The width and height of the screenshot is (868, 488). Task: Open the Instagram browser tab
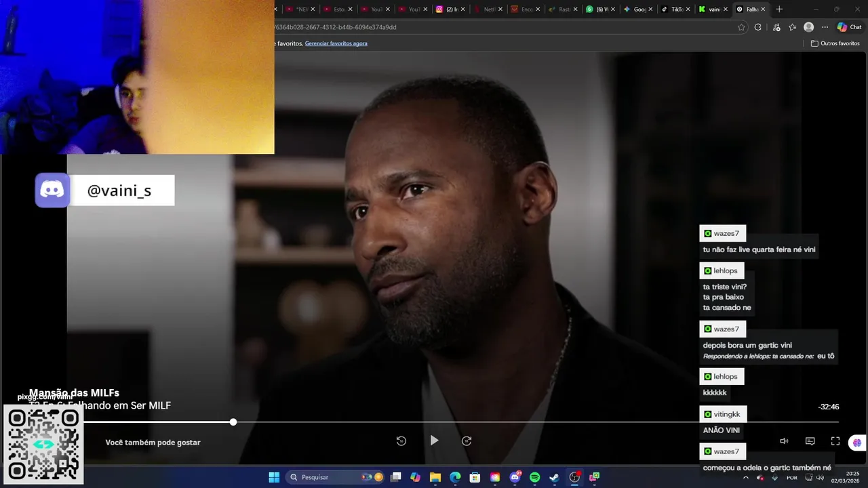click(x=449, y=9)
